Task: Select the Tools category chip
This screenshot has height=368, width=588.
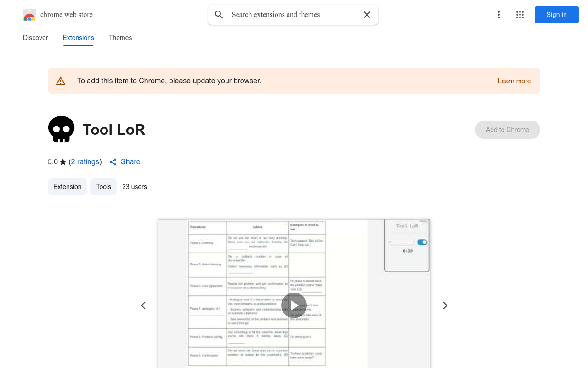Action: pos(104,187)
